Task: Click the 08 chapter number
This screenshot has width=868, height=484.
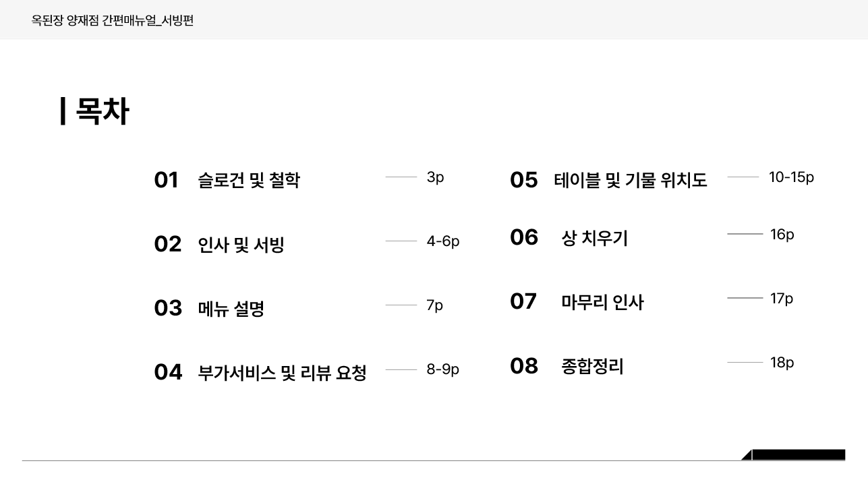Action: tap(524, 366)
